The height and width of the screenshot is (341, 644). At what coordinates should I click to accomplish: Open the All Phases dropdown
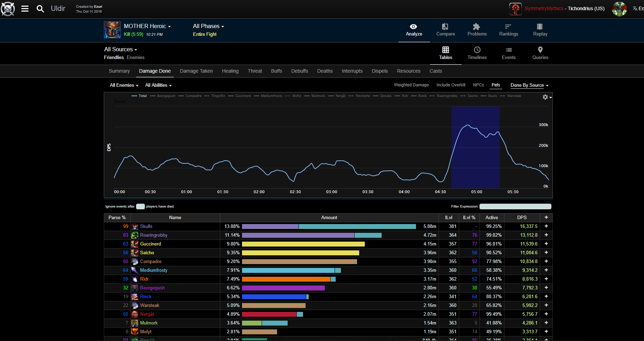208,26
